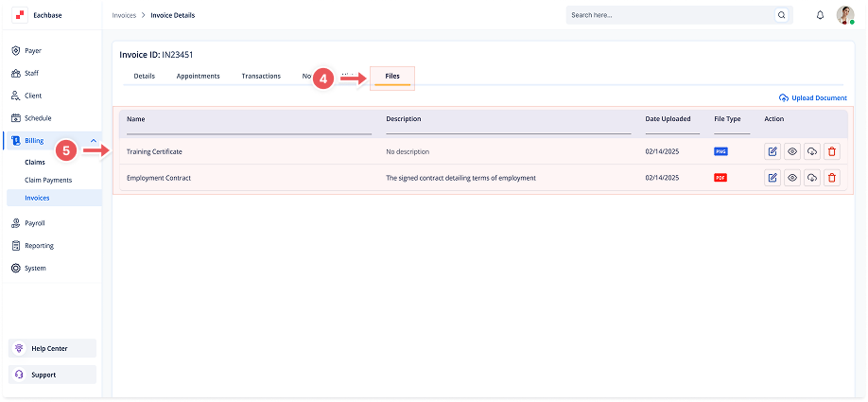Viewport: 868px width, 402px height.
Task: Open the user profile avatar menu
Action: coord(845,15)
